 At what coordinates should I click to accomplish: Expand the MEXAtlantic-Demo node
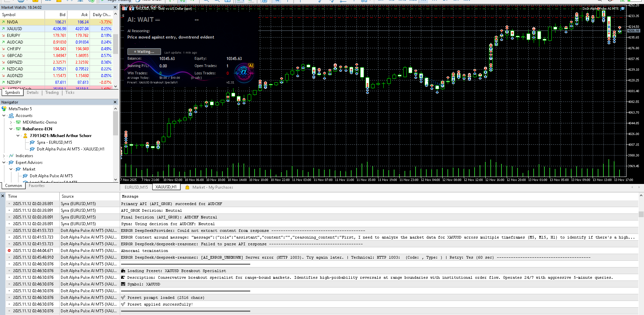11,122
